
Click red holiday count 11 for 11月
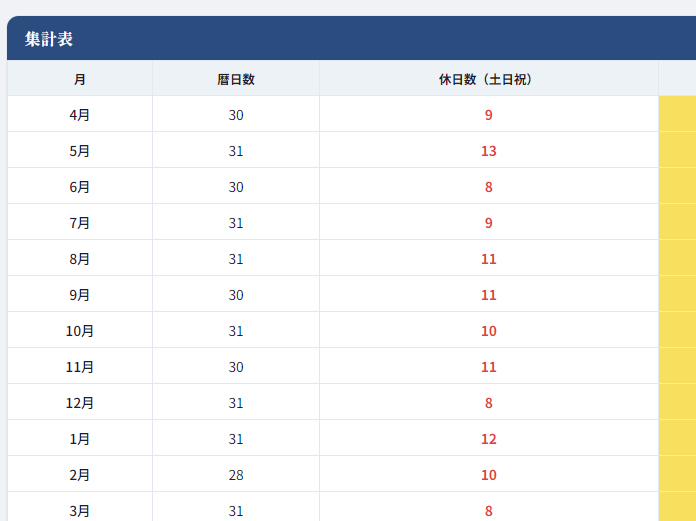point(489,367)
